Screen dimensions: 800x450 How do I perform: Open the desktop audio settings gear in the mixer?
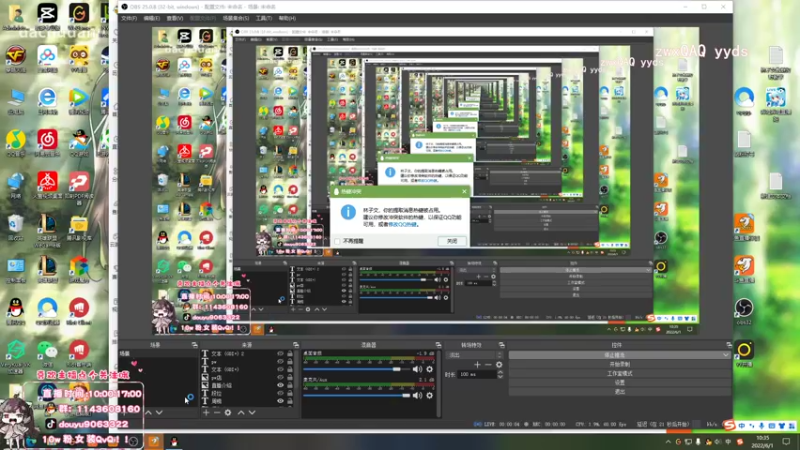coord(430,369)
